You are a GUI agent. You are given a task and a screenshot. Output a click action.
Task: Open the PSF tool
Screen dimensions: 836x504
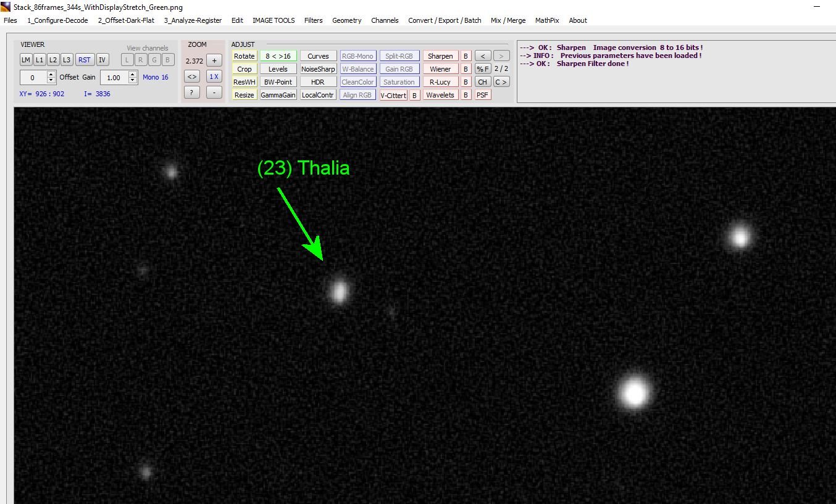[482, 94]
